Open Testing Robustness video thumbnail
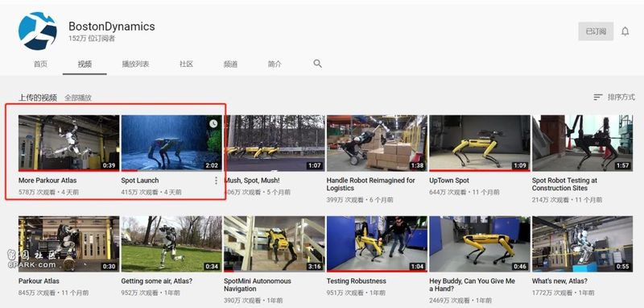Viewport: 644px width, 308px height. [x=377, y=243]
